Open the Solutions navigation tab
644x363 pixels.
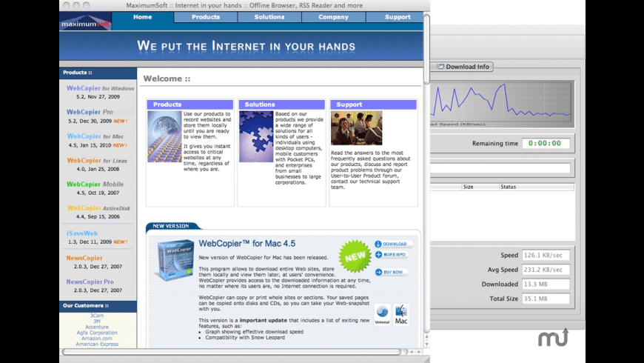click(x=269, y=17)
